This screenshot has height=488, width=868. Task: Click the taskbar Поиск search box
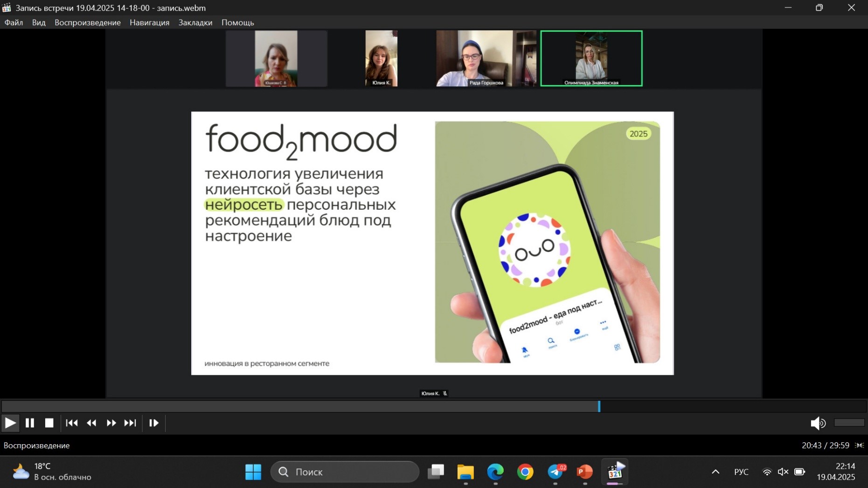coord(345,472)
